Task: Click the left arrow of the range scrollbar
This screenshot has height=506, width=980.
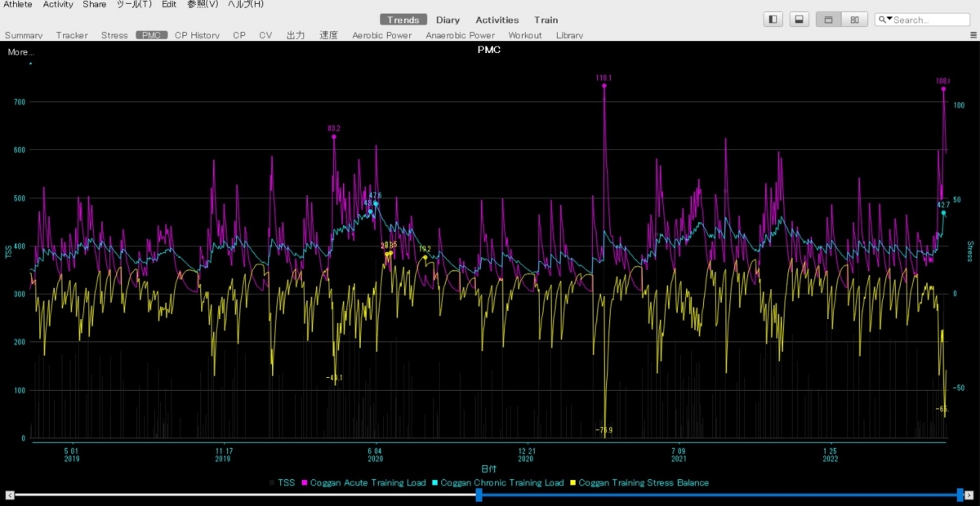Action: tap(9, 495)
